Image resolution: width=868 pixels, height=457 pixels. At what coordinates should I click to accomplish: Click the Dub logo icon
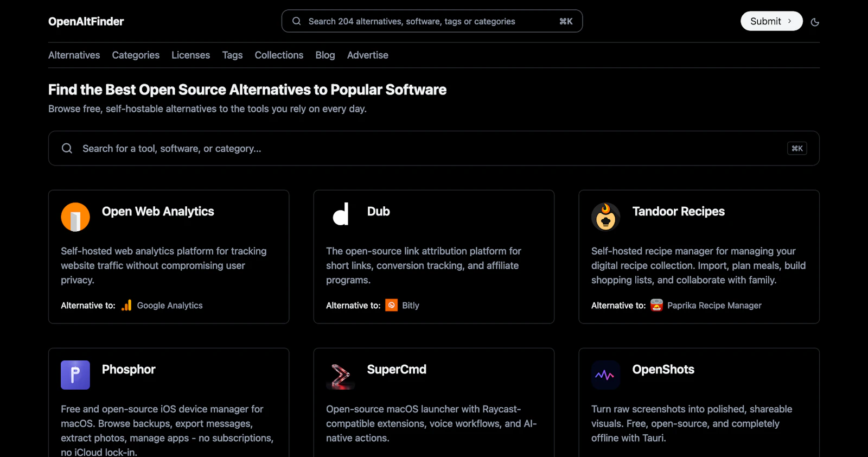pyautogui.click(x=341, y=214)
